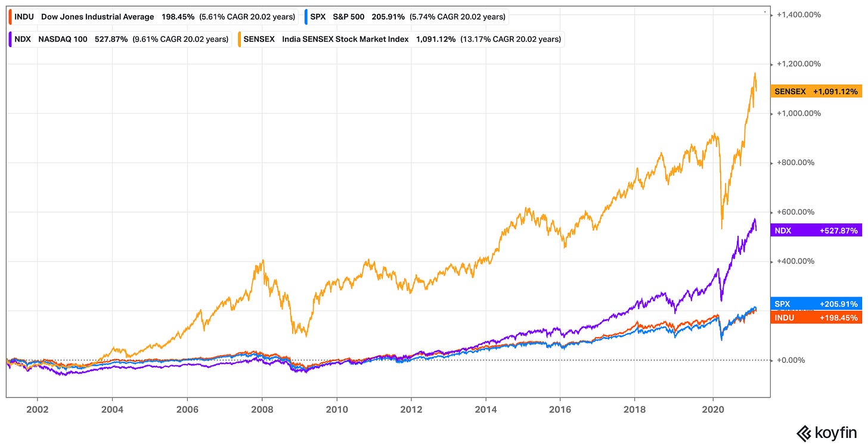
Task: Click the 2020 x-axis label
Action: click(713, 409)
